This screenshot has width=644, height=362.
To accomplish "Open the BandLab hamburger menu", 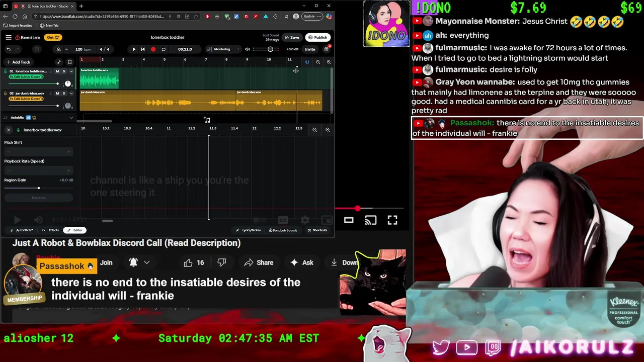I will pyautogui.click(x=9, y=37).
